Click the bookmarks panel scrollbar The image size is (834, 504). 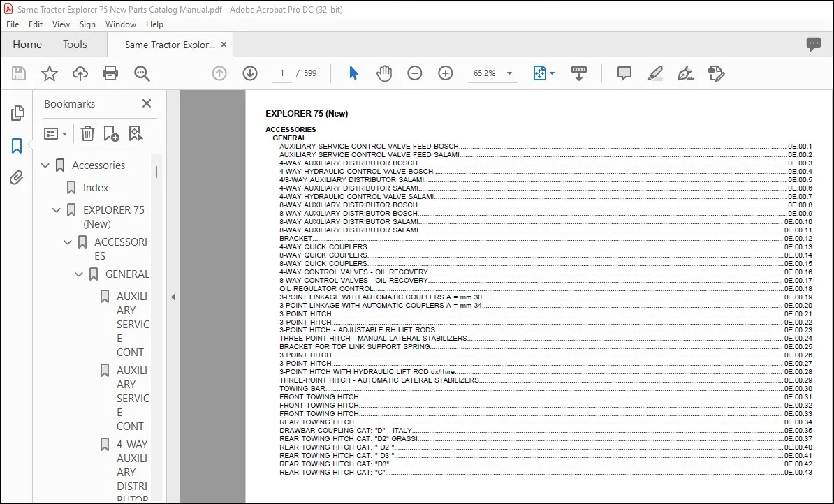coord(156,172)
